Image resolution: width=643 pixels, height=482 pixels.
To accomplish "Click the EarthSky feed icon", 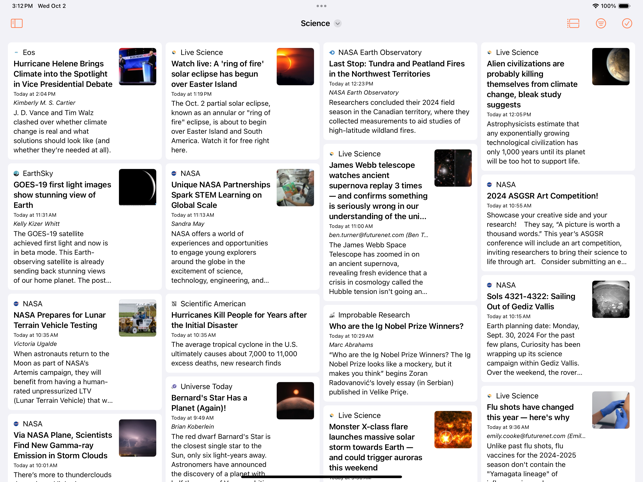I will pyautogui.click(x=17, y=174).
